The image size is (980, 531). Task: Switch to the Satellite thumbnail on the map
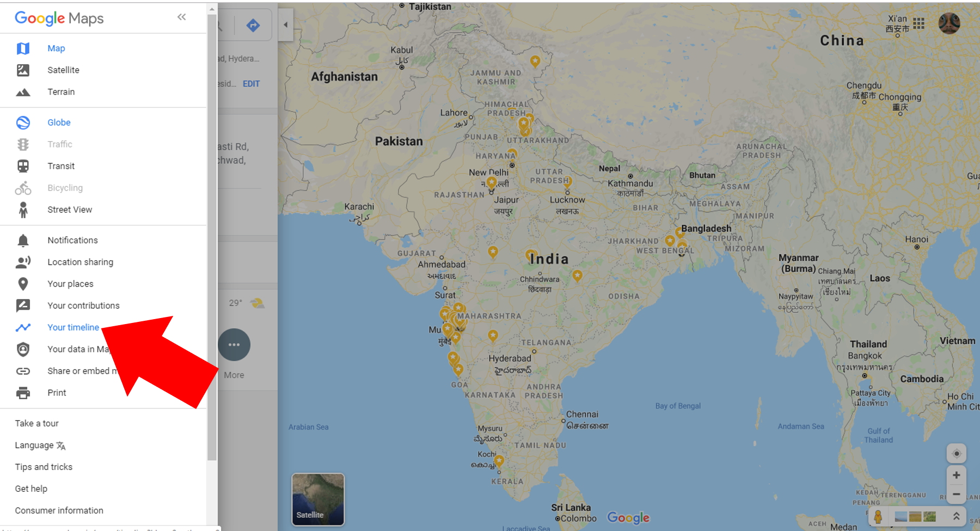[x=318, y=499]
